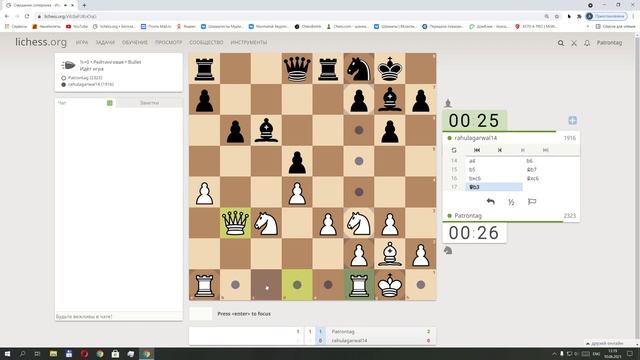This screenshot has width=640, height=360.
Task: Click the white queen on b3
Action: pos(235,223)
